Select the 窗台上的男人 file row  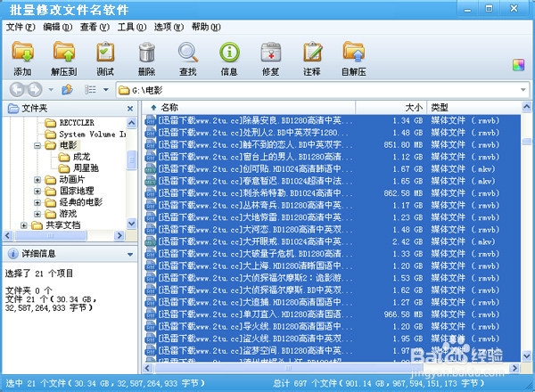click(333, 157)
